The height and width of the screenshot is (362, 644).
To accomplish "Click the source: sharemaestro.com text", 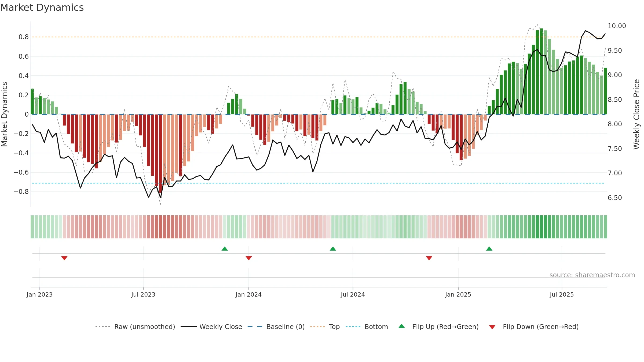I will coord(592,275).
